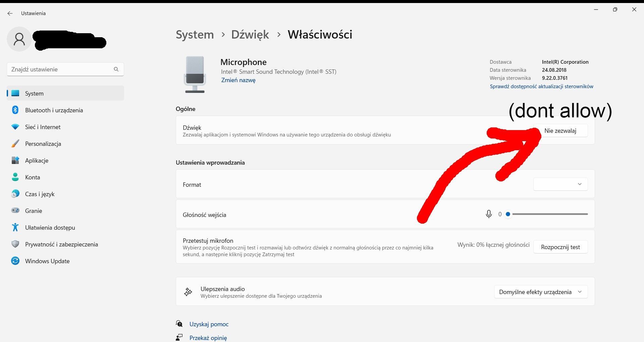Open Granie settings from the sidebar
This screenshot has width=644, height=342.
coord(33,211)
